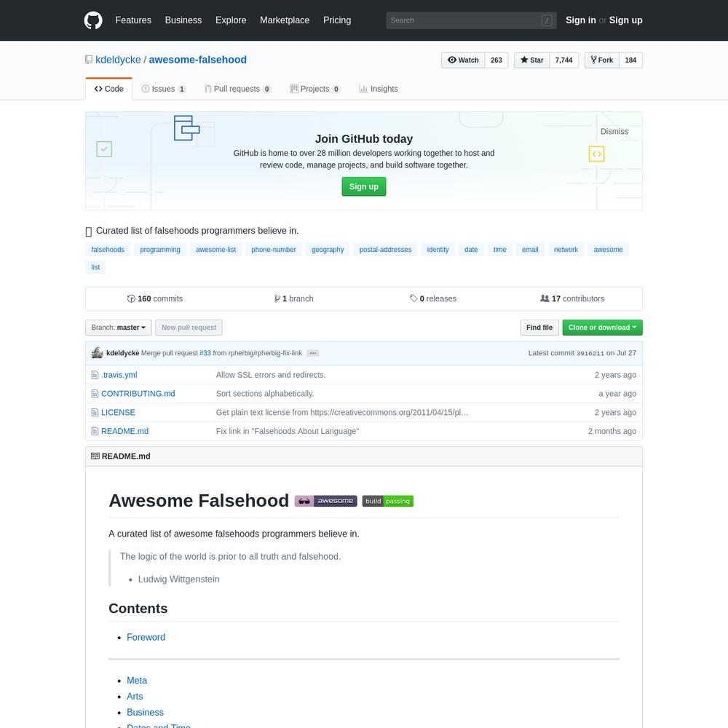728x728 pixels.
Task: View the 1 branch list
Action: (294, 298)
